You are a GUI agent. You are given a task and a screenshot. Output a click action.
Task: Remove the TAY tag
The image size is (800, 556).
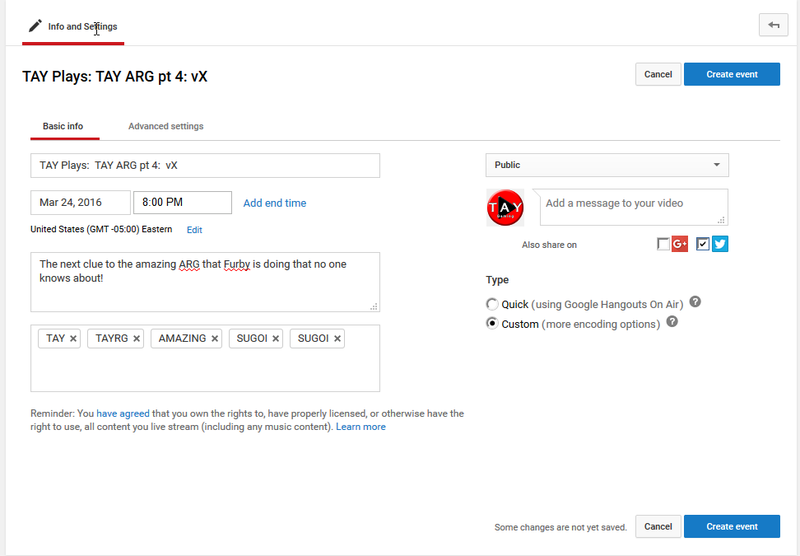click(x=73, y=339)
